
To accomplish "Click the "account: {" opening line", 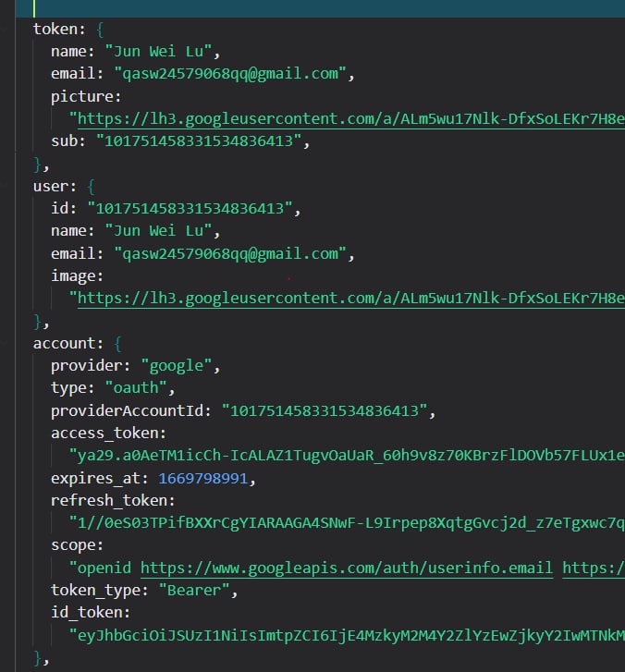I will (x=77, y=344).
